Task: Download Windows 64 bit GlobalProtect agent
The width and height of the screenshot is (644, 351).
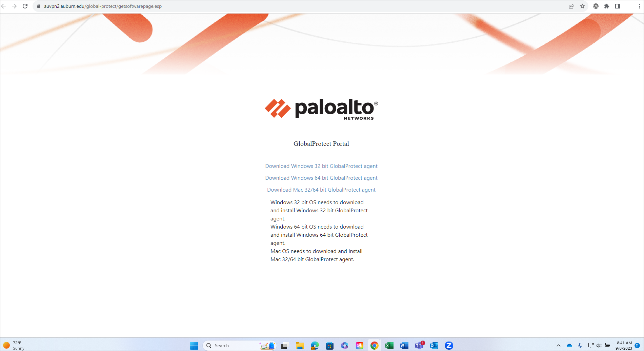Action: click(321, 178)
